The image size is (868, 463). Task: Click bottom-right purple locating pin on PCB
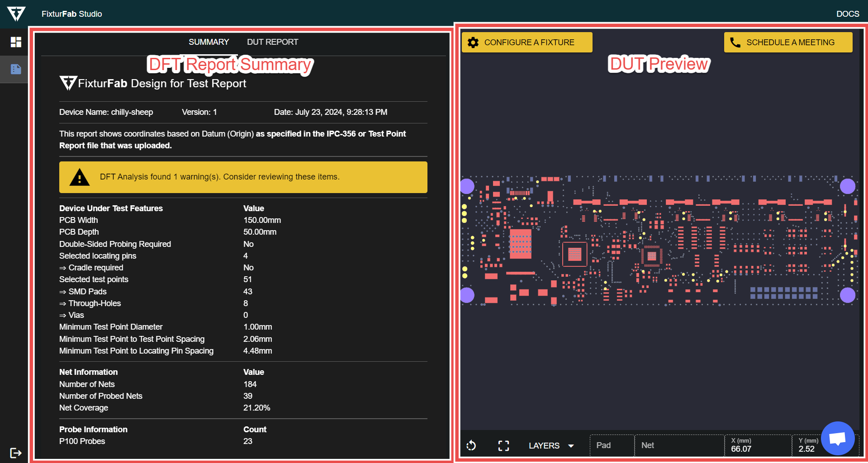pyautogui.click(x=848, y=295)
